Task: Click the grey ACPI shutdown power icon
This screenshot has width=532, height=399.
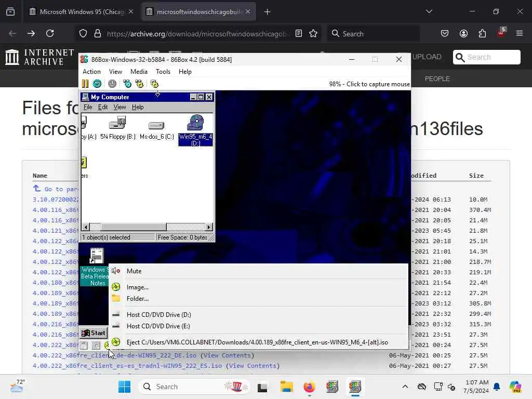Action: (x=112, y=84)
